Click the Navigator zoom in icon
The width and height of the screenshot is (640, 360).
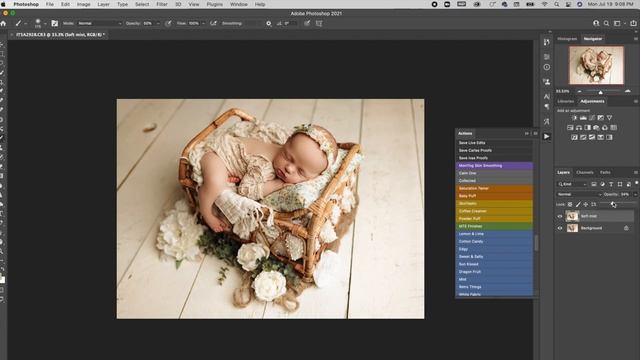pyautogui.click(x=628, y=91)
